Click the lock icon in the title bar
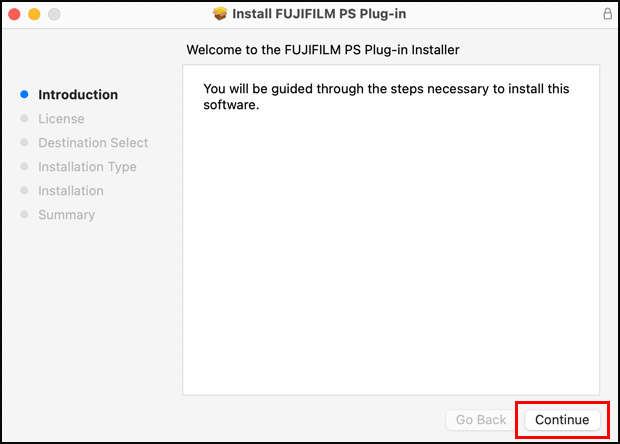Screen dimensions: 620x444 coord(607,14)
